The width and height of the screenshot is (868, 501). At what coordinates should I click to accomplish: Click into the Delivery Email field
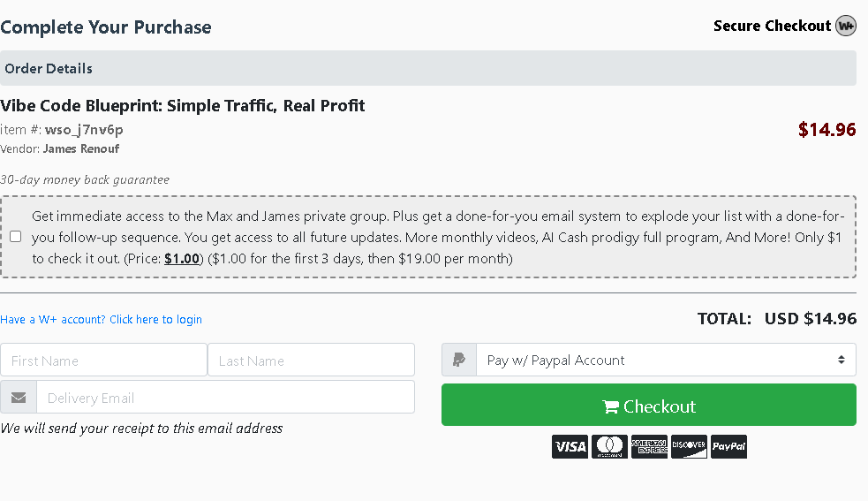[225, 398]
